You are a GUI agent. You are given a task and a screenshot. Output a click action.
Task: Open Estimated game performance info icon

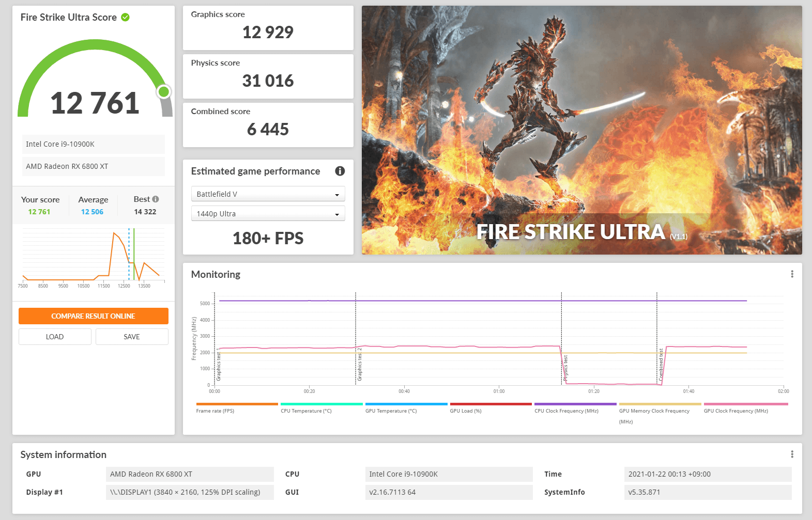[x=340, y=171]
